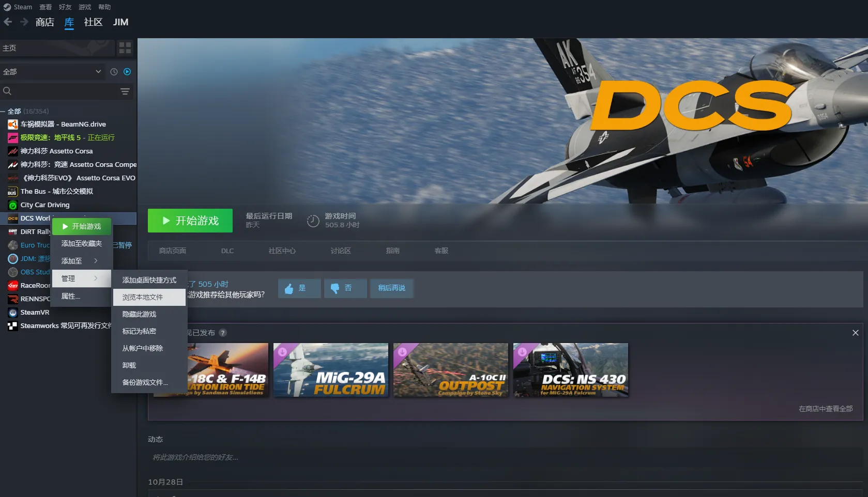868x497 pixels.
Task: Open the 商店页面 link
Action: point(173,251)
